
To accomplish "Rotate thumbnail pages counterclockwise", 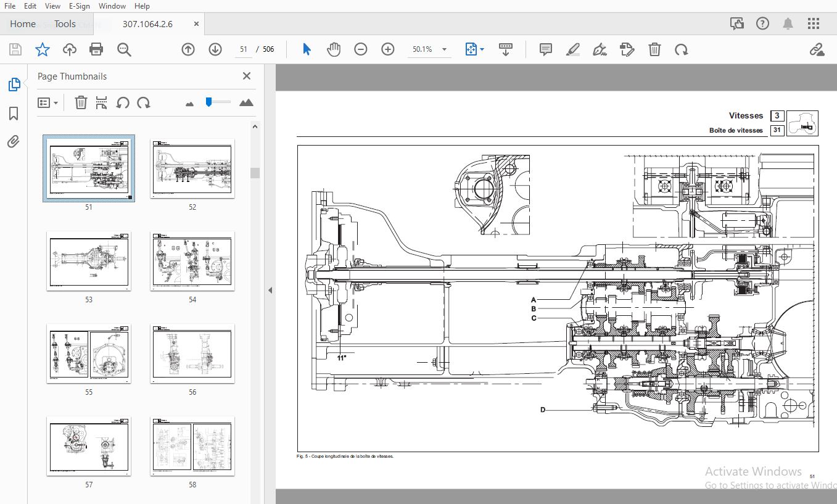I will (x=123, y=103).
